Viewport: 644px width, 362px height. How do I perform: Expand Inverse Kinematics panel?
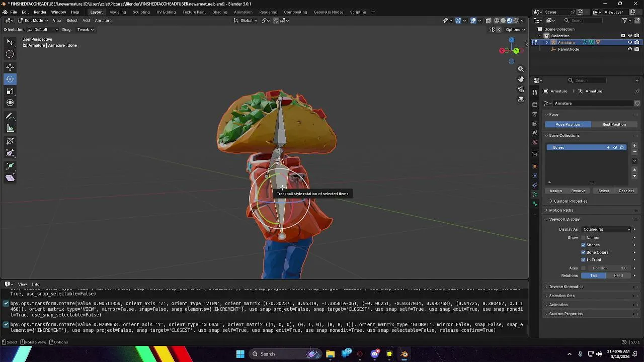[x=566, y=287]
